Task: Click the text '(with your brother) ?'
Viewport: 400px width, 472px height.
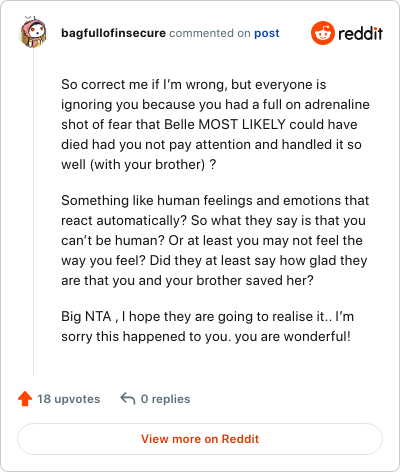Action: (153, 164)
